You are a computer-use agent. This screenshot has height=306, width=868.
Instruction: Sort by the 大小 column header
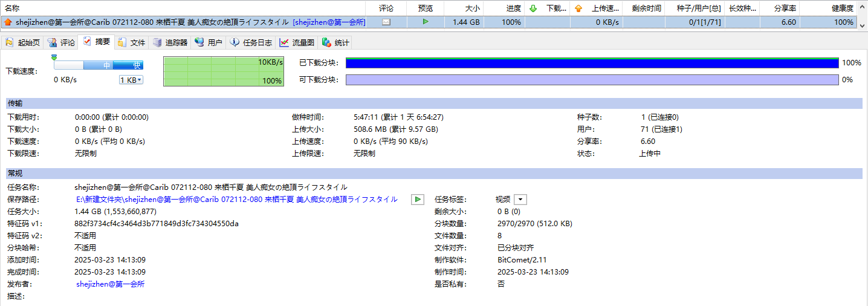(x=464, y=8)
